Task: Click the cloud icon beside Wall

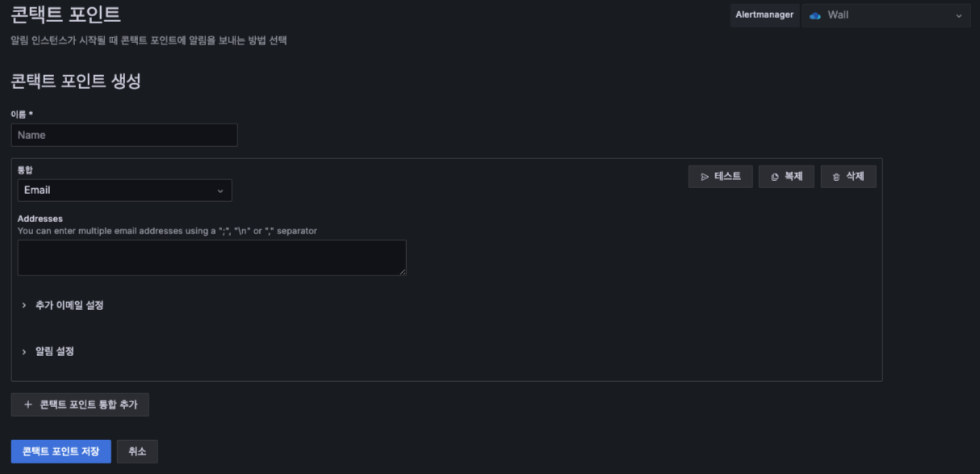Action: point(815,15)
